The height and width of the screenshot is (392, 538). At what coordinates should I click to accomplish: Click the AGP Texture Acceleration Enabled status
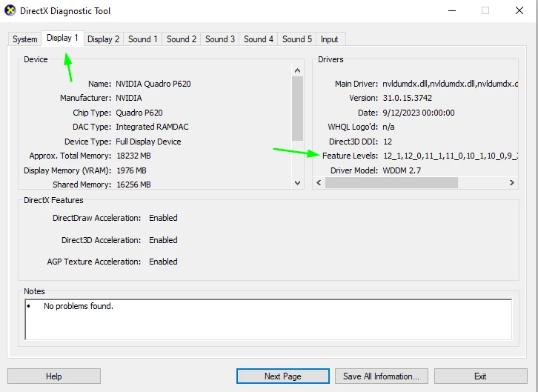point(163,262)
